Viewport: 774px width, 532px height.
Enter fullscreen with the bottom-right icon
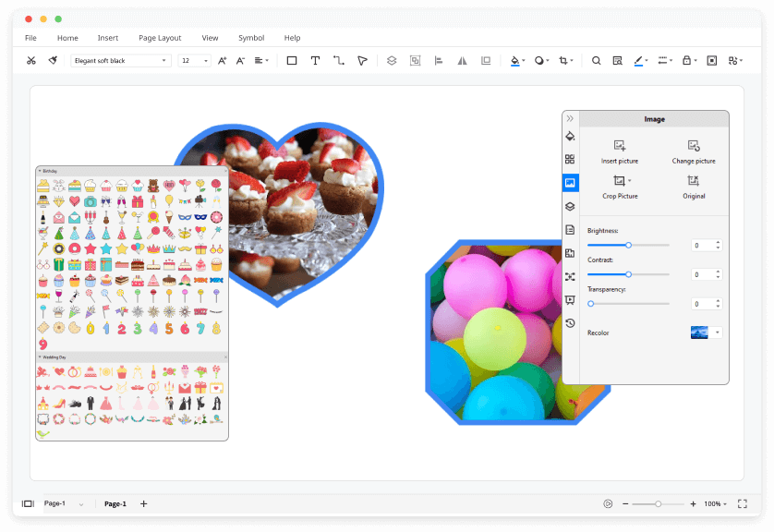click(743, 504)
